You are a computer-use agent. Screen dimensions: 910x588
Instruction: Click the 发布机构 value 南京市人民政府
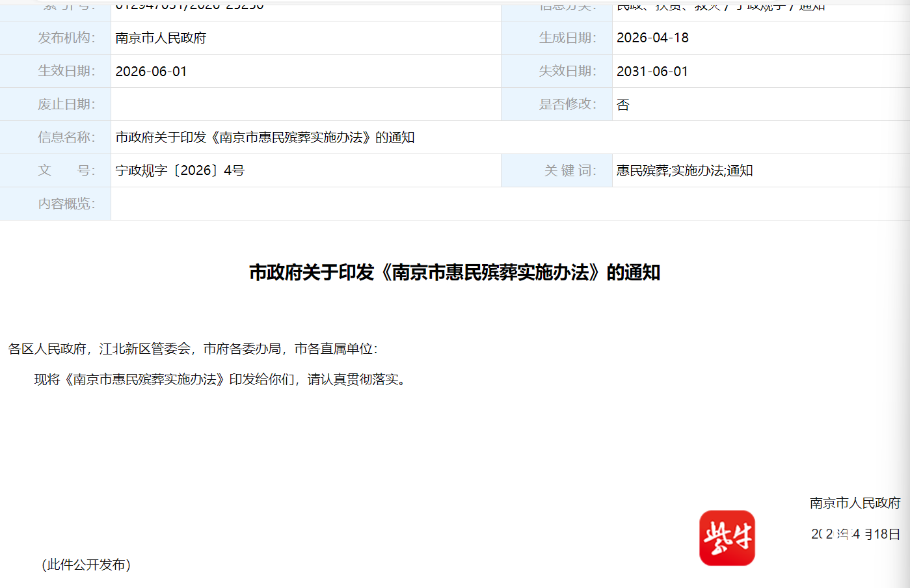point(161,38)
